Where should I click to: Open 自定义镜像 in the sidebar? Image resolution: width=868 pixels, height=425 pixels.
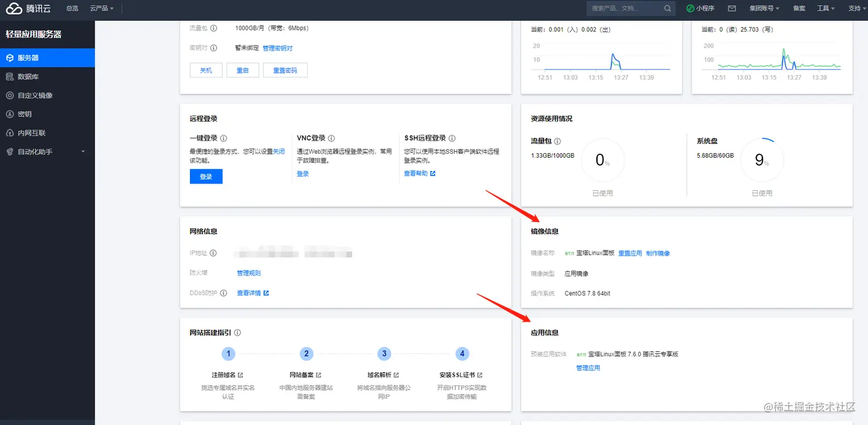coord(47,95)
